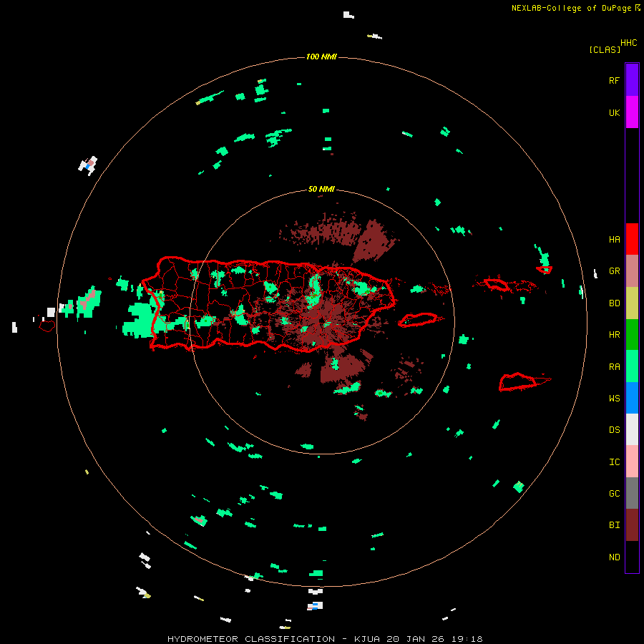Click the ND black legend block
The image size is (644, 644).
pyautogui.click(x=632, y=557)
